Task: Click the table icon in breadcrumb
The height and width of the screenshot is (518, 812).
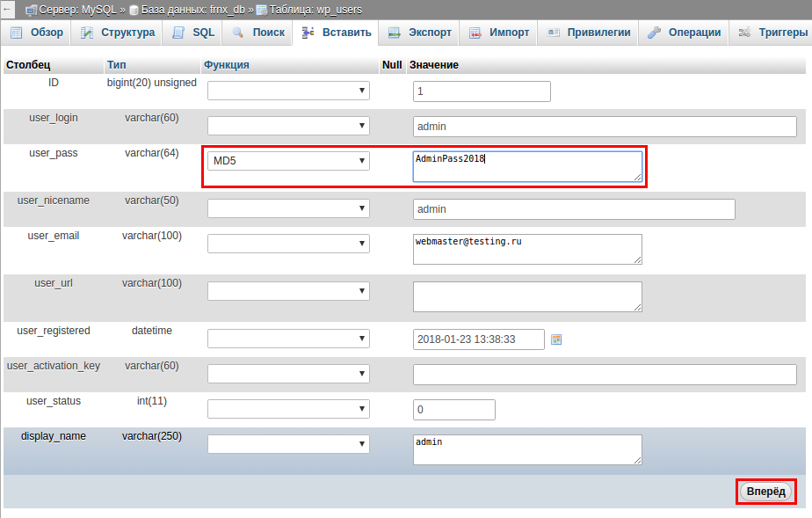Action: pos(262,10)
